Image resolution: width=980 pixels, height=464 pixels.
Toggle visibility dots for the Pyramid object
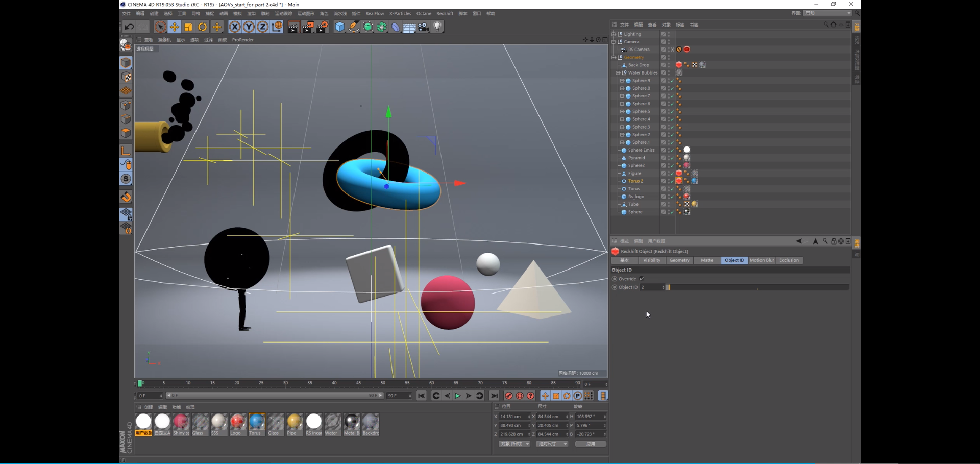pos(669,158)
